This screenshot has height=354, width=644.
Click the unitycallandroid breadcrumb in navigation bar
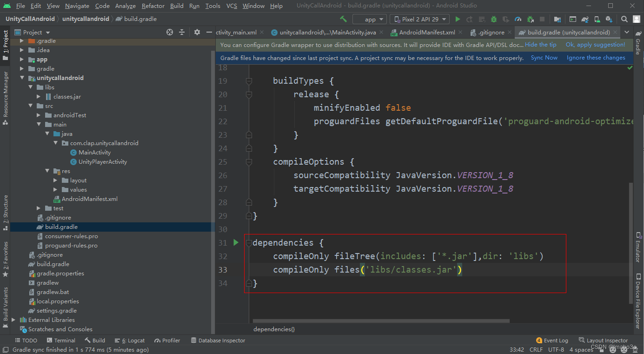click(86, 19)
